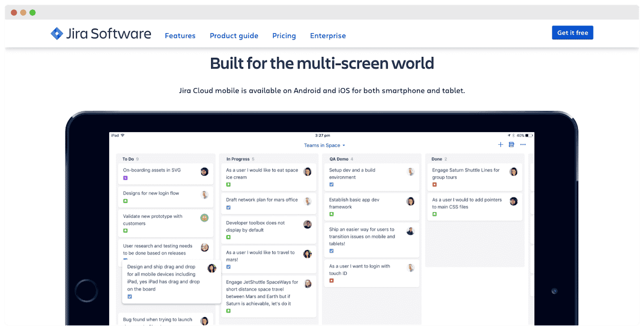Screen dimensions: 644x330
Task: Go to the Pricing page
Action: click(x=284, y=36)
